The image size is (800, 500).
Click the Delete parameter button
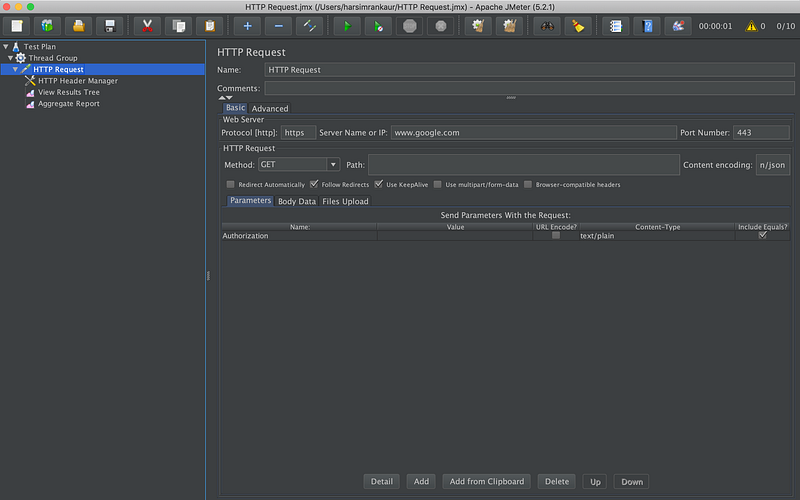pos(556,481)
